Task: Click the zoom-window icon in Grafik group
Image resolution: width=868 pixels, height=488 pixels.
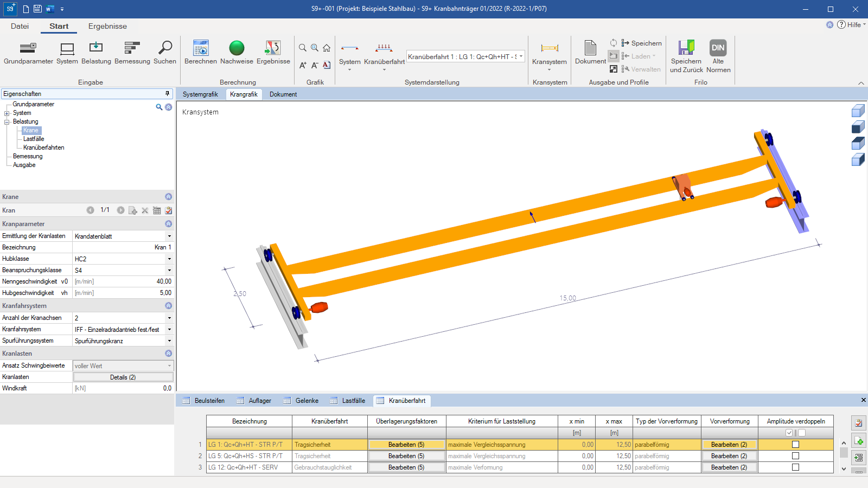Action: coord(315,48)
